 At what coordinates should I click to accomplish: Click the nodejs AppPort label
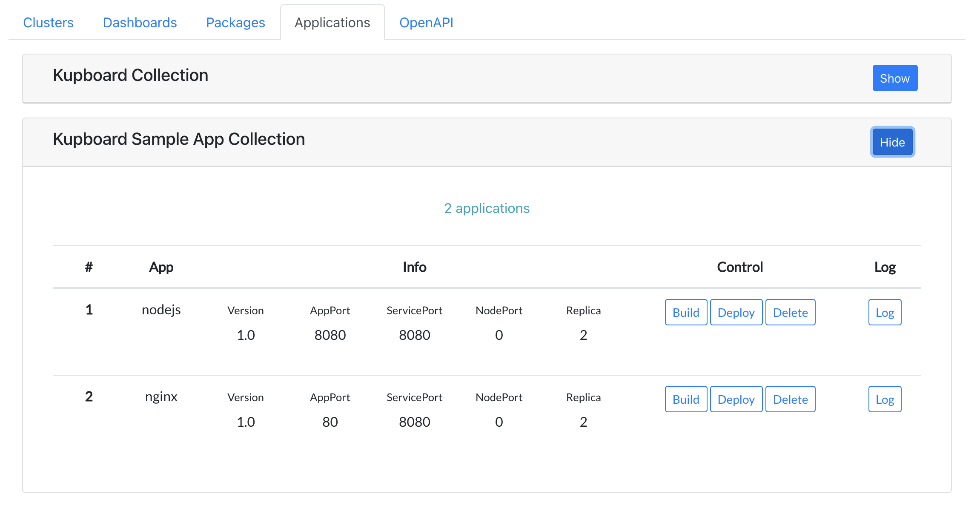click(x=330, y=310)
